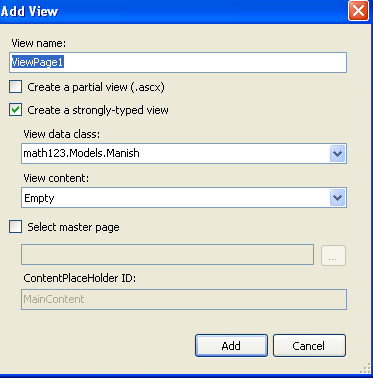The width and height of the screenshot is (373, 380).
Task: Close the Add View dialog
Action: coord(358,11)
